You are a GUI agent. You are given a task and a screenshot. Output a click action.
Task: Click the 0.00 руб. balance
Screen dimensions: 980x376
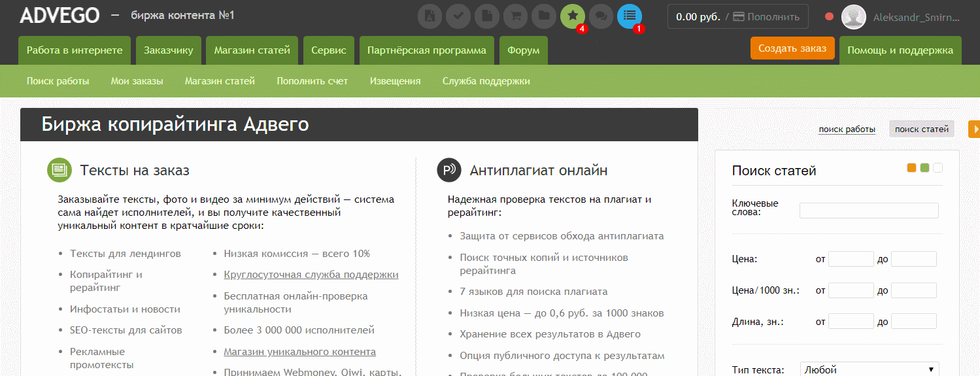click(698, 17)
